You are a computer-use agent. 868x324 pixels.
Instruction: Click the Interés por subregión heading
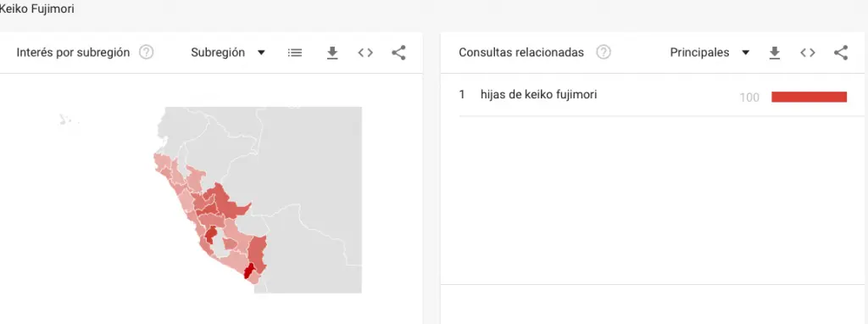click(73, 53)
